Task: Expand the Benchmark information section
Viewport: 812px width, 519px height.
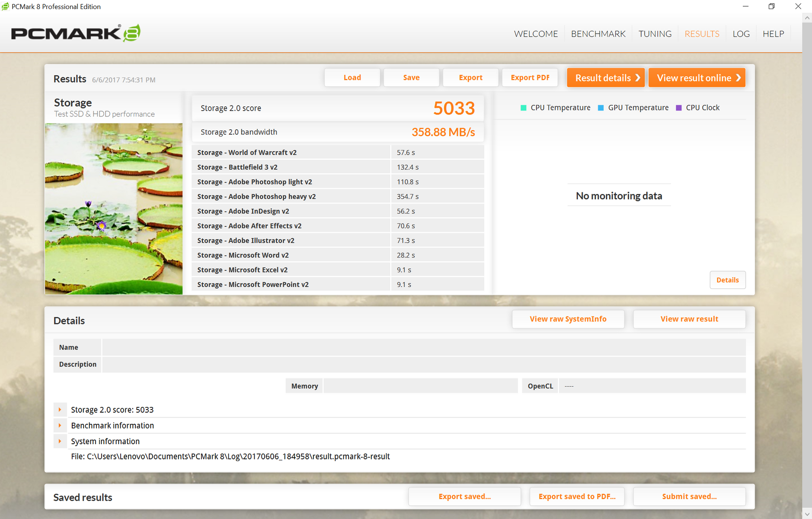Action: (60, 426)
